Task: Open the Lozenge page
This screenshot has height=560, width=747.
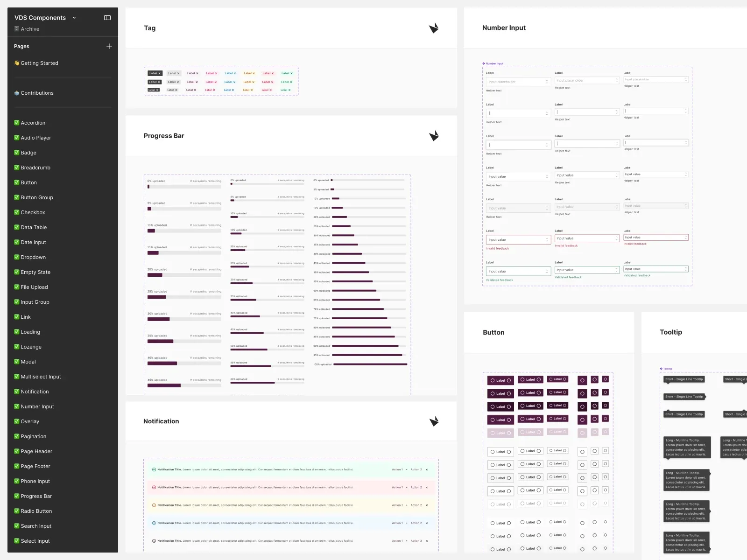Action: (x=31, y=347)
